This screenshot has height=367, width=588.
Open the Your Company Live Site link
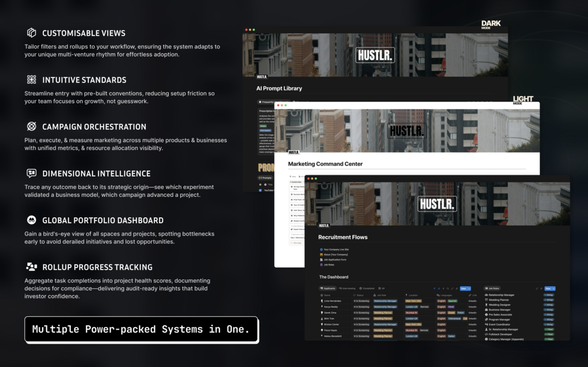coord(336,250)
